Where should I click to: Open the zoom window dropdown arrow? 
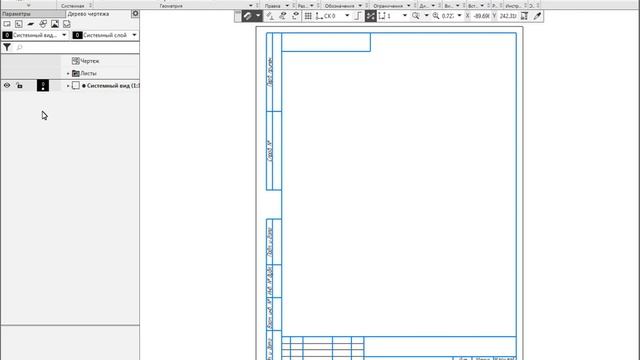(x=426, y=16)
